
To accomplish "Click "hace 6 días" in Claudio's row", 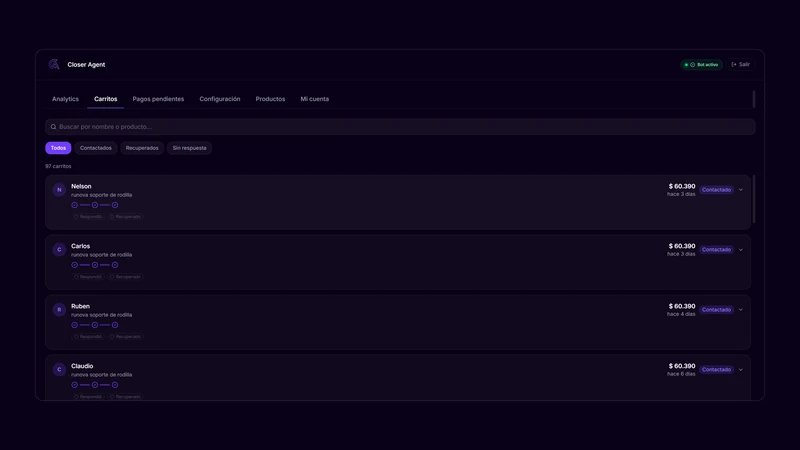I will pyautogui.click(x=681, y=374).
